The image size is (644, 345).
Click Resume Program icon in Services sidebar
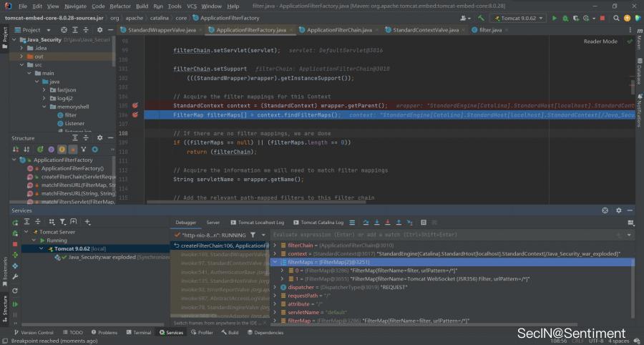15,304
